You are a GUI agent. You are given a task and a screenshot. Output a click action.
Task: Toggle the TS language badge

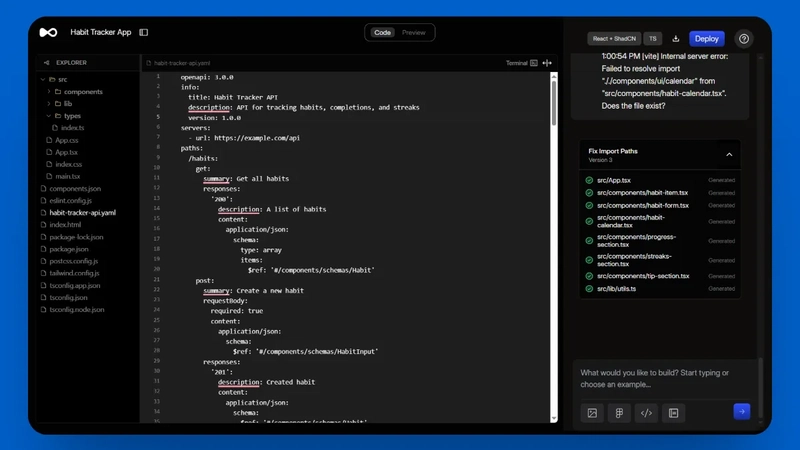tap(653, 39)
